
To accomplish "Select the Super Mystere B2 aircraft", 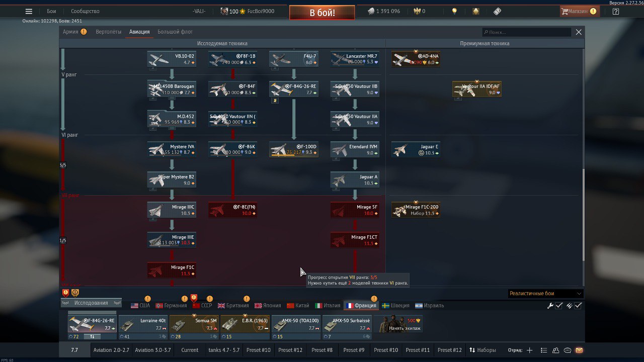I will coord(172,180).
